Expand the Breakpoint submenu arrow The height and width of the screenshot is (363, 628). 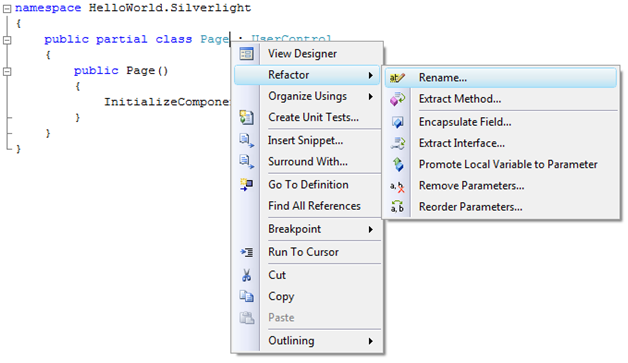[x=370, y=230]
